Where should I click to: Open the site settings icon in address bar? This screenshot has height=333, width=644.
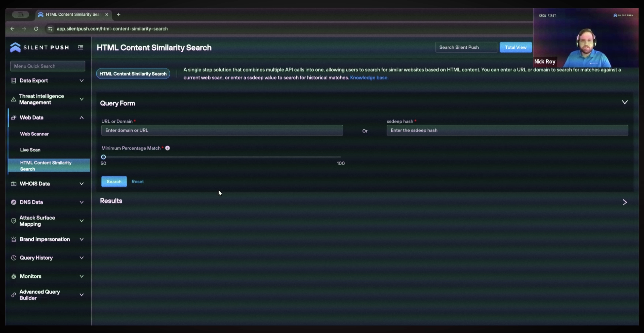(x=50, y=29)
